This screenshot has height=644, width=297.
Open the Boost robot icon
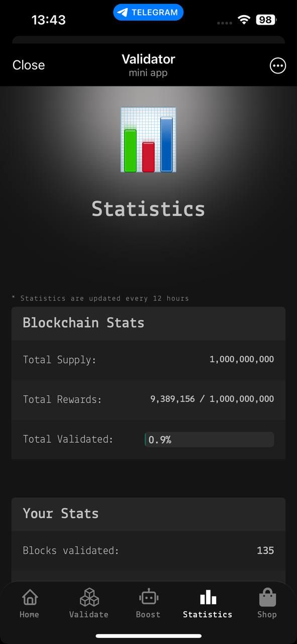pos(148,597)
